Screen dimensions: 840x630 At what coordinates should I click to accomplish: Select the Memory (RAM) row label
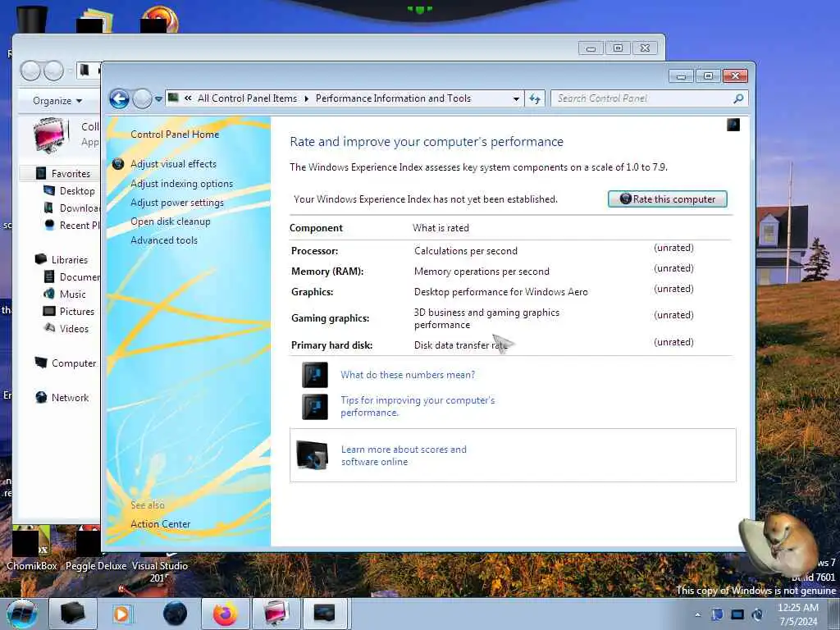(x=327, y=272)
